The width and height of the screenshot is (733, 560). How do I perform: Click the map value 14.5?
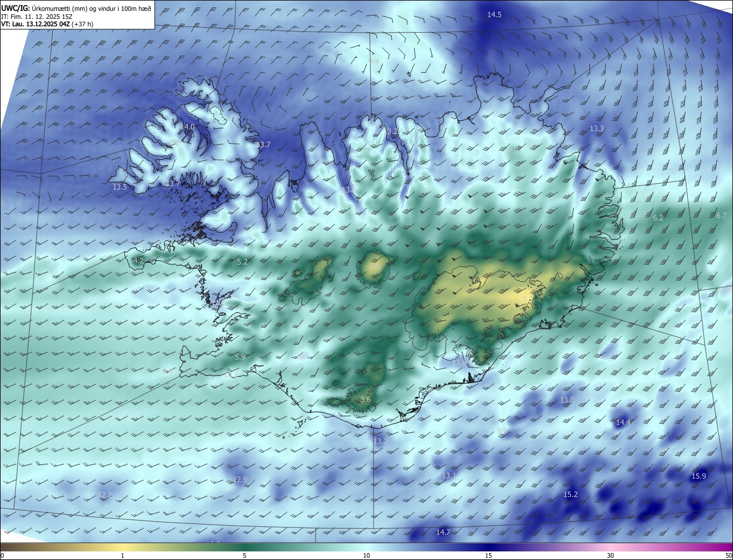coord(494,14)
